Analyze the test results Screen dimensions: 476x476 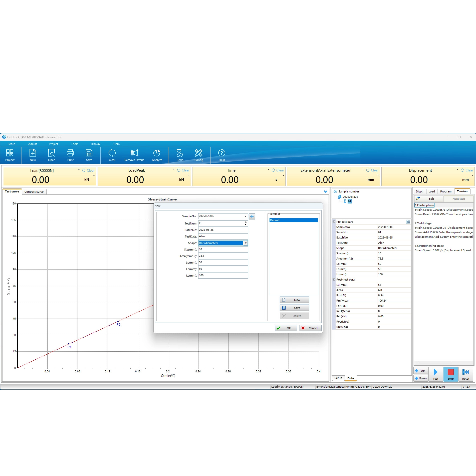coord(157,155)
